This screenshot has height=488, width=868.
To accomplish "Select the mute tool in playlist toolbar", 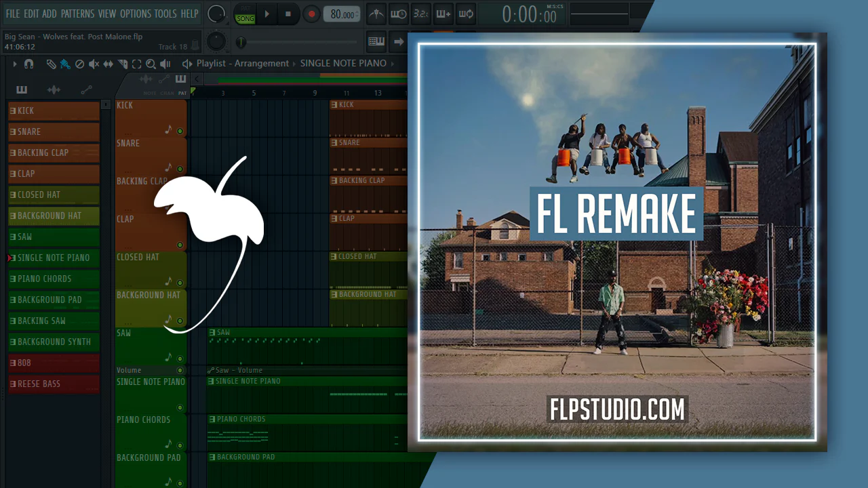I will [x=94, y=64].
